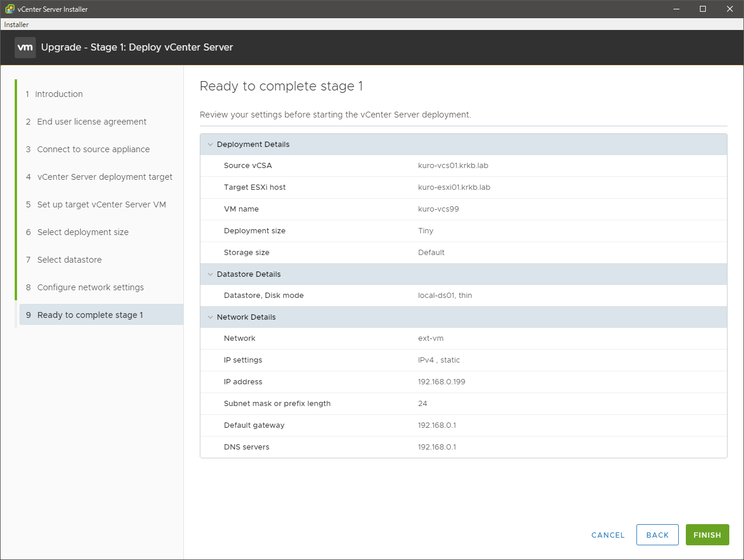Go to Connect to source appliance step
Image resolution: width=744 pixels, height=560 pixels.
(x=93, y=149)
